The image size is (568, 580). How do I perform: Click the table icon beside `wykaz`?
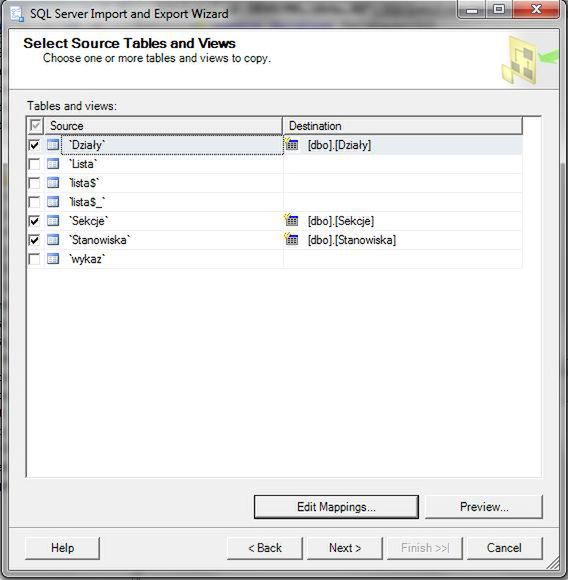click(x=53, y=259)
